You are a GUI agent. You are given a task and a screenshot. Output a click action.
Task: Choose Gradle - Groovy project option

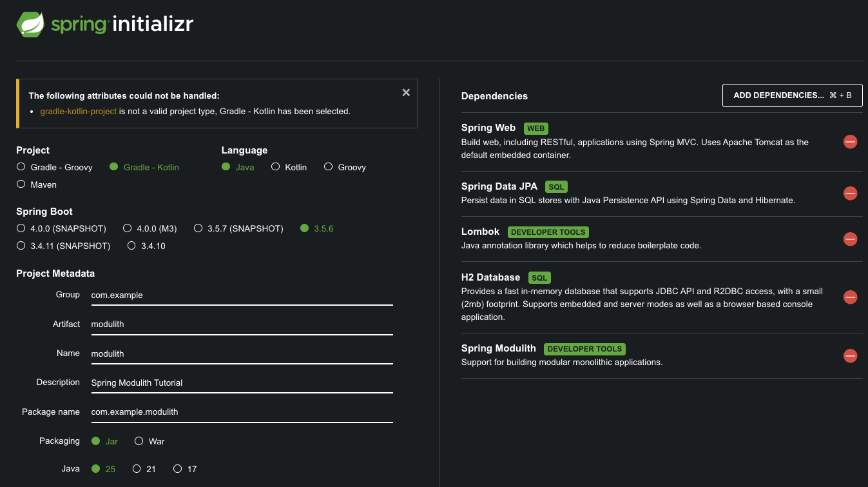coord(21,167)
